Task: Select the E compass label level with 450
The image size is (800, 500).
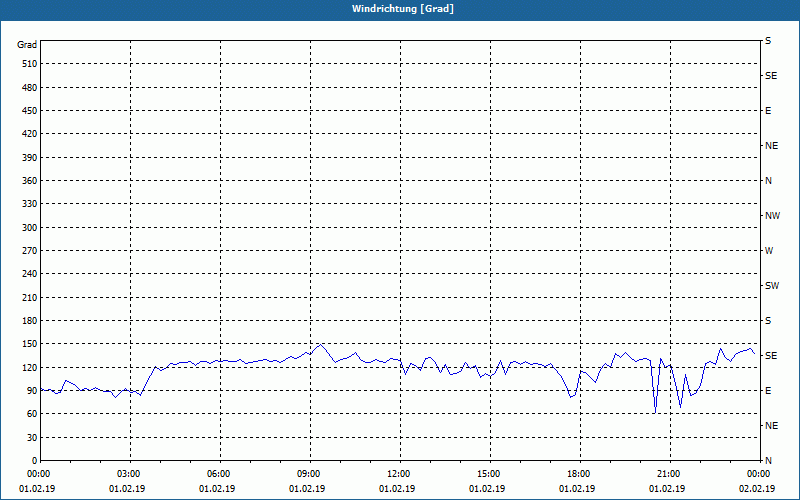Action: click(768, 111)
